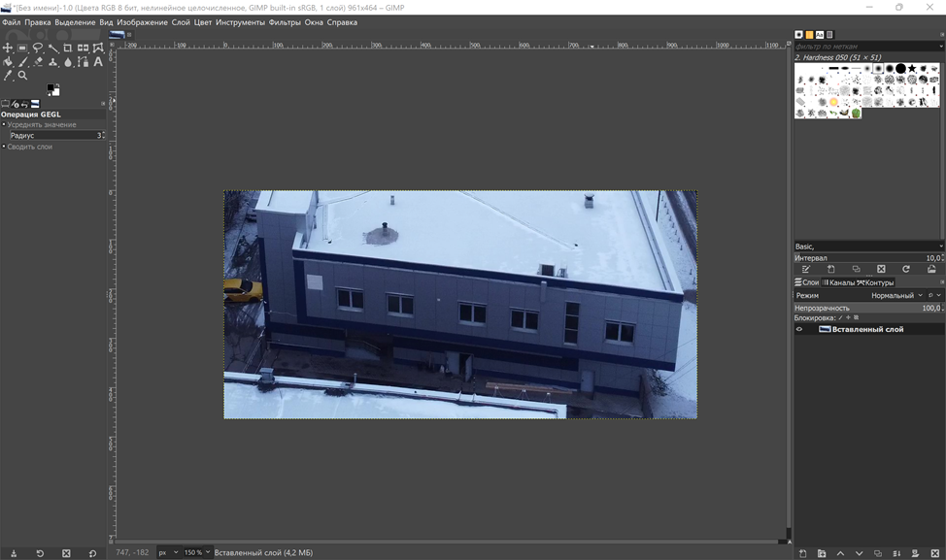
Task: Open the Режим layer mode dropdown
Action: pos(891,295)
